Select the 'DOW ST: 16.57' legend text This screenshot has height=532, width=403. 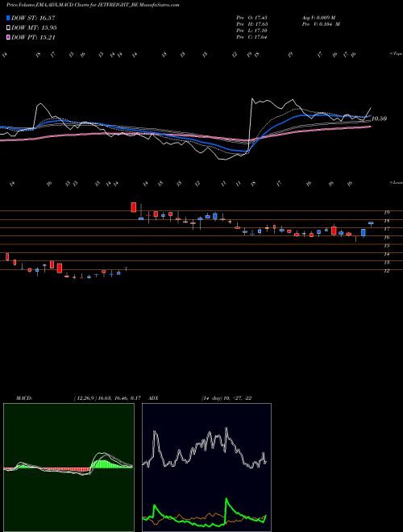33,18
